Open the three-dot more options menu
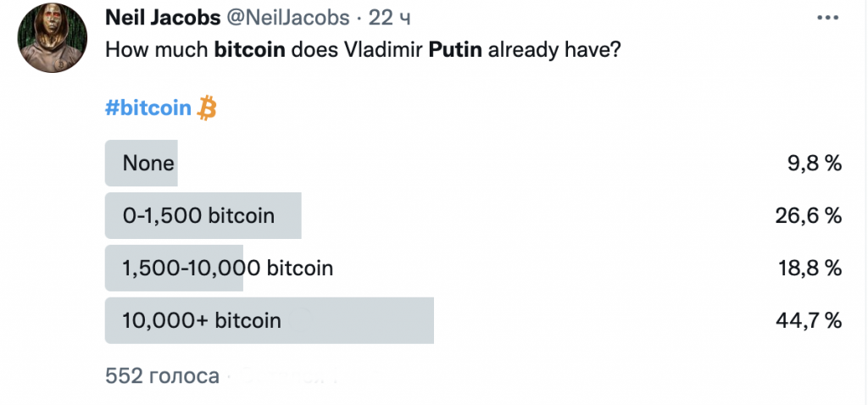Image resolution: width=868 pixels, height=405 pixels. (827, 19)
